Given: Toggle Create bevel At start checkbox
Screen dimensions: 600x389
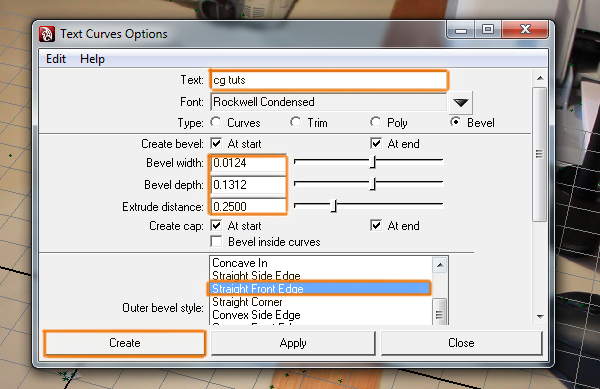Looking at the screenshot, I should pos(216,144).
